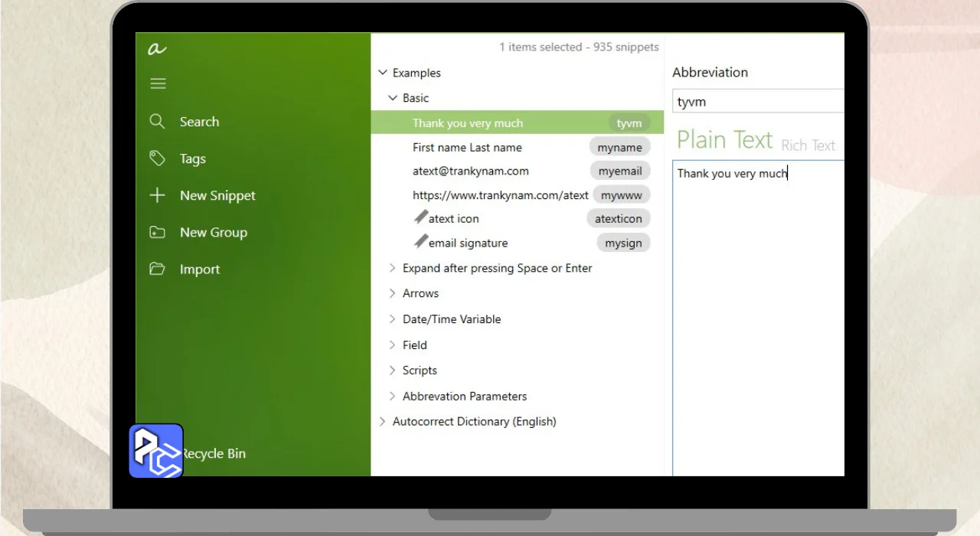Expand the Field group
The image size is (980, 536).
click(393, 345)
